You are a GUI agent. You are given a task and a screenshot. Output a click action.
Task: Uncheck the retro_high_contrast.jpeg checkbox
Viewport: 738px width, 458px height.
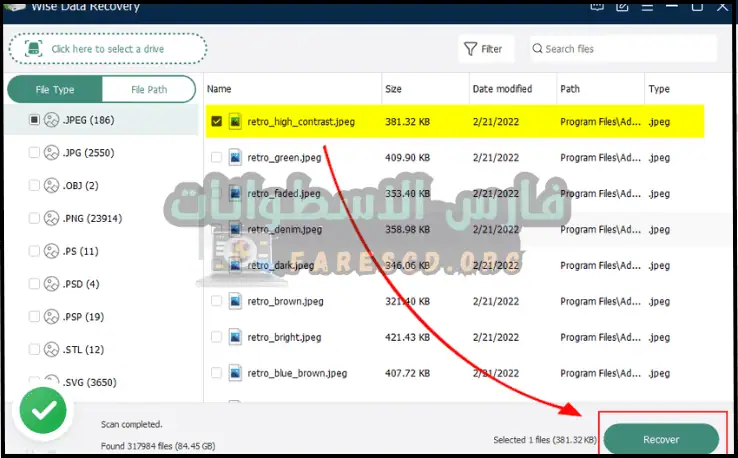coord(216,122)
